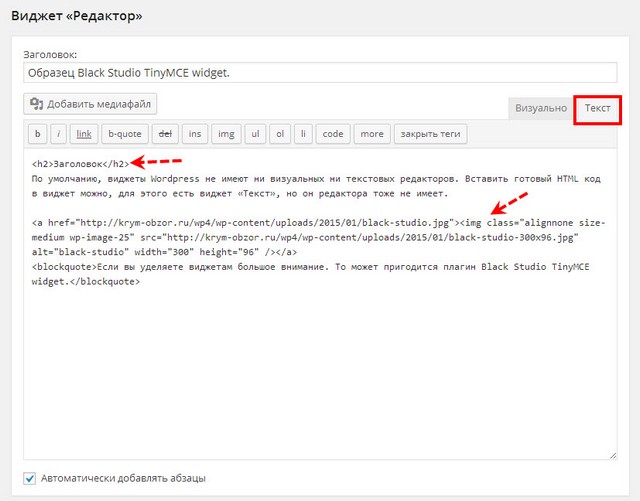Insert the more tag
The image size is (640, 501).
coord(372,134)
